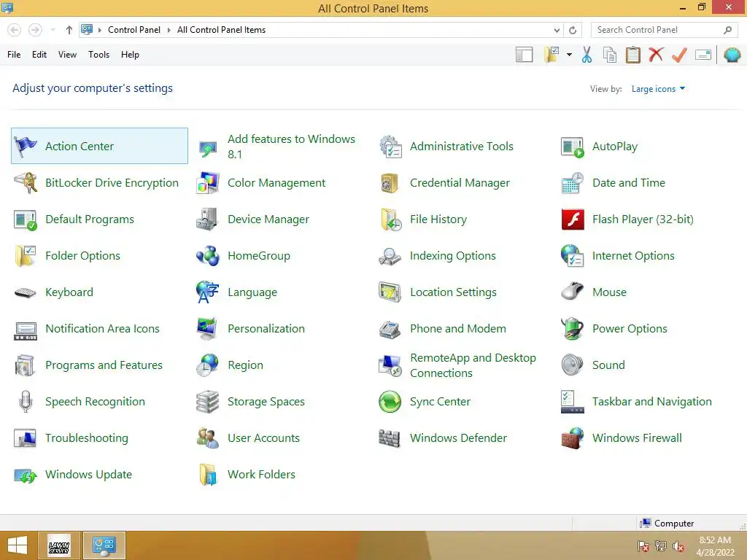Click the Personalization monitor icon
Screen dimensions: 747x560
(208, 329)
